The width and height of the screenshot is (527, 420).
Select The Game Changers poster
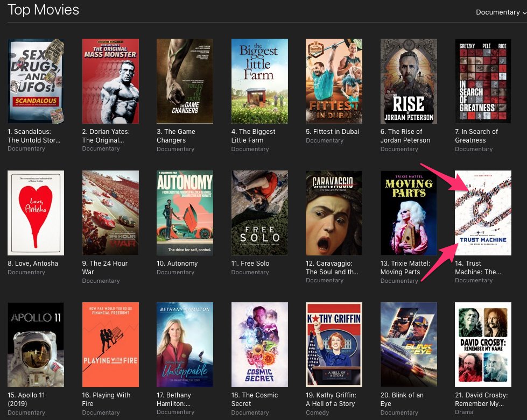tap(185, 81)
